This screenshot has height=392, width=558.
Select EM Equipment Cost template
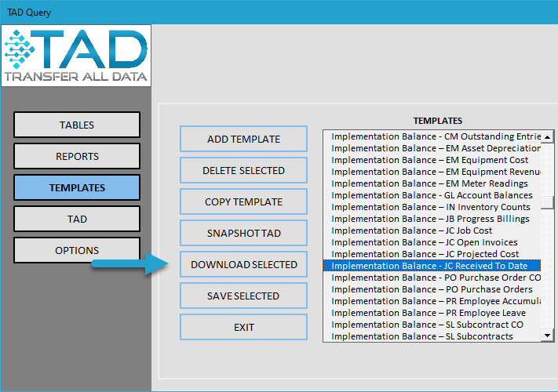[432, 160]
